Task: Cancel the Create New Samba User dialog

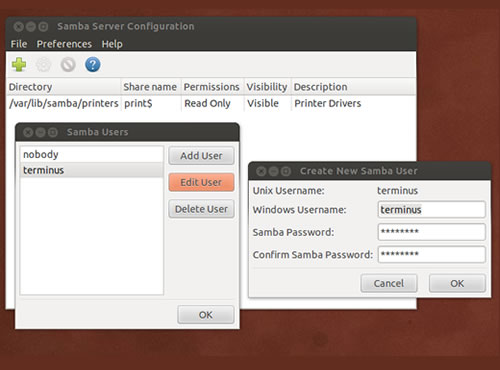Action: (389, 283)
